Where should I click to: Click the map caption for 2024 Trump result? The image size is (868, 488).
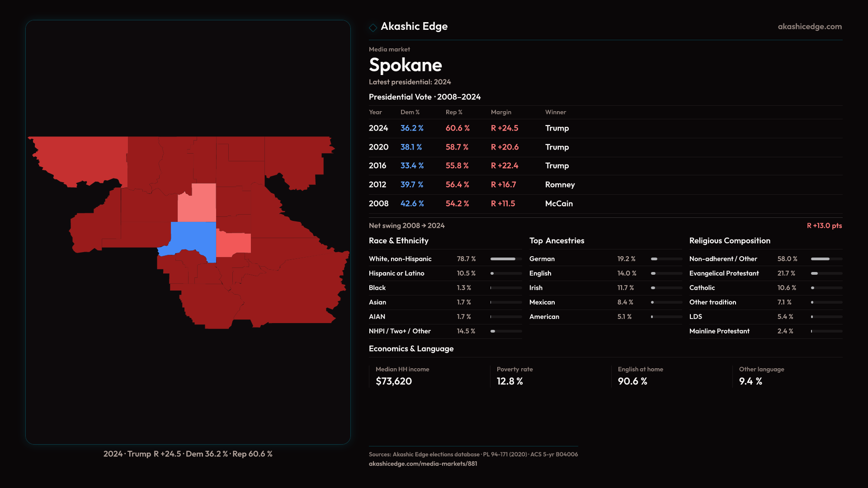tap(188, 454)
